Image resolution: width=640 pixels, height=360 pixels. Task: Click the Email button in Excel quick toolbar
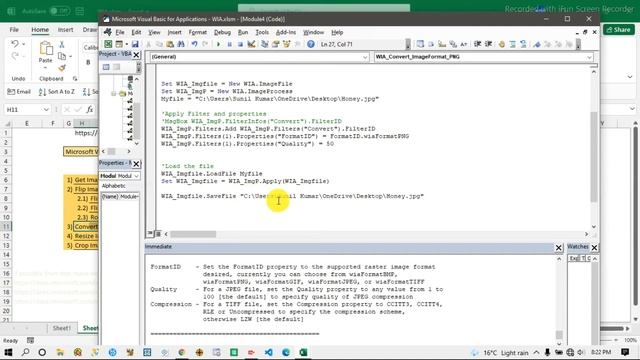coord(19,92)
